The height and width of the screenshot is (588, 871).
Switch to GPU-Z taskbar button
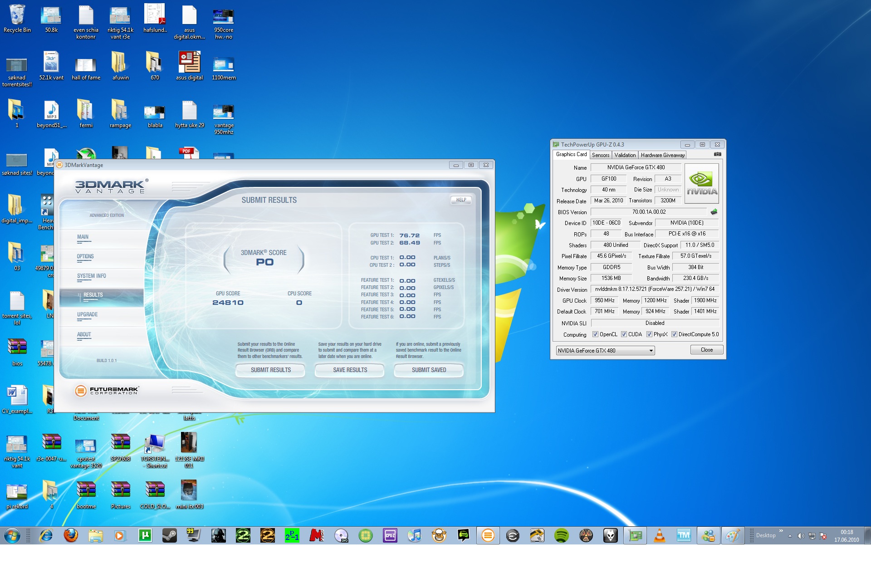click(635, 535)
